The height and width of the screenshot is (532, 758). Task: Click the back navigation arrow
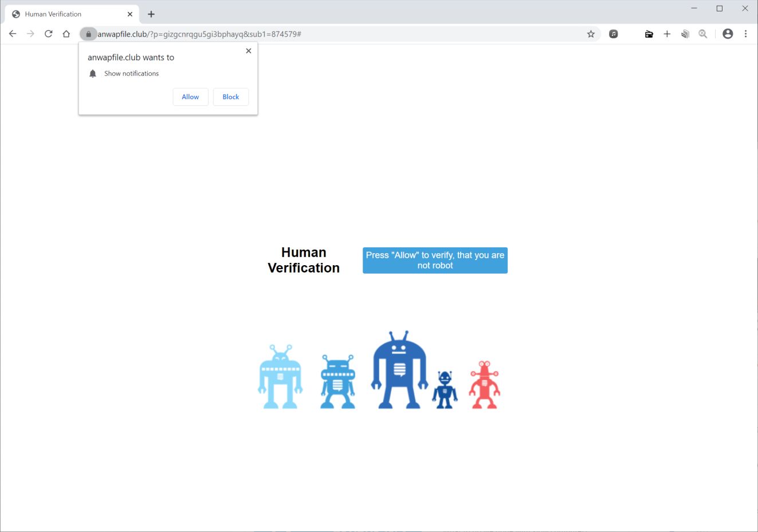(x=13, y=34)
